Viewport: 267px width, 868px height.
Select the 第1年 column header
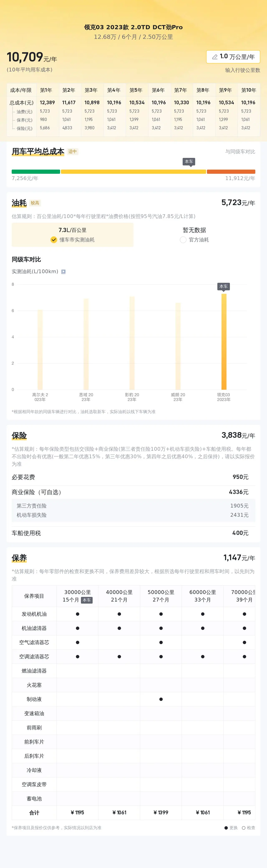[46, 90]
